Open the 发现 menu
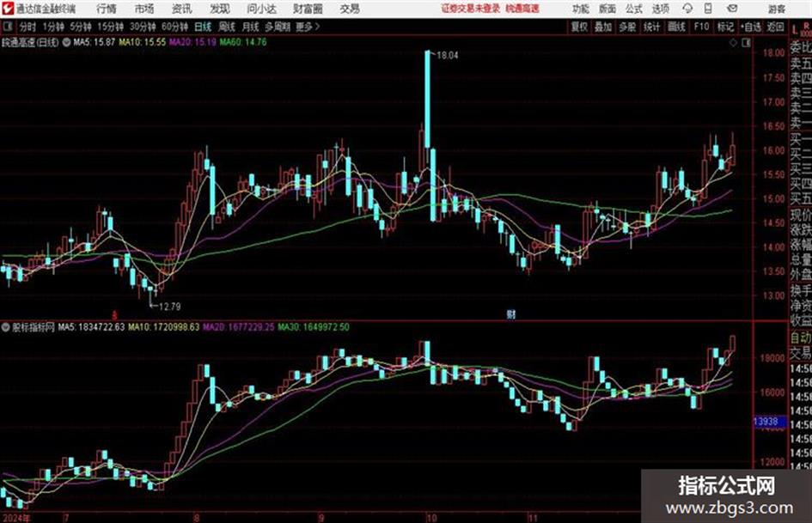Image resolution: width=812 pixels, height=523 pixels. [220, 9]
